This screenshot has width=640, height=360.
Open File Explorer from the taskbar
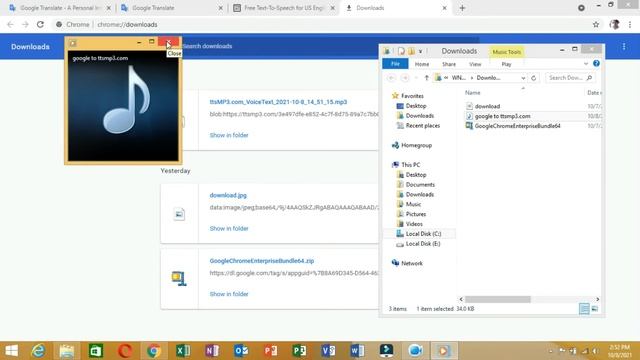click(67, 351)
